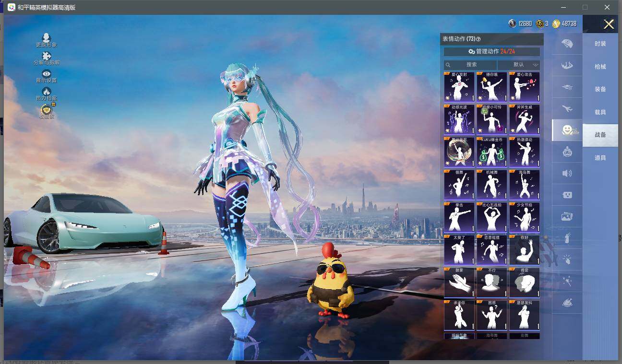Open the 默认 sort dropdown
The image size is (622, 364).
click(x=519, y=65)
